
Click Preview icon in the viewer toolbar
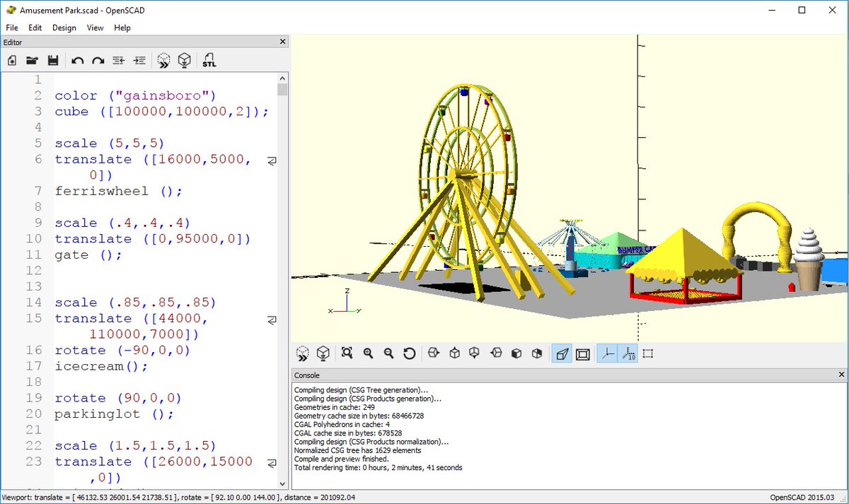coord(303,353)
